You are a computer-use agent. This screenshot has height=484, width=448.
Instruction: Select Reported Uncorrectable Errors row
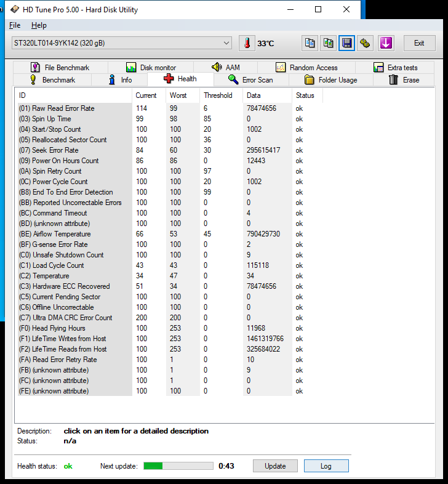point(170,203)
